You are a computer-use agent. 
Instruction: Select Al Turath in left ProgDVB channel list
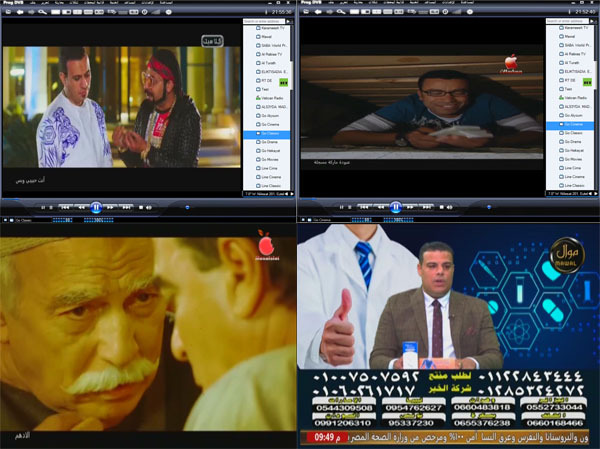tap(266, 63)
